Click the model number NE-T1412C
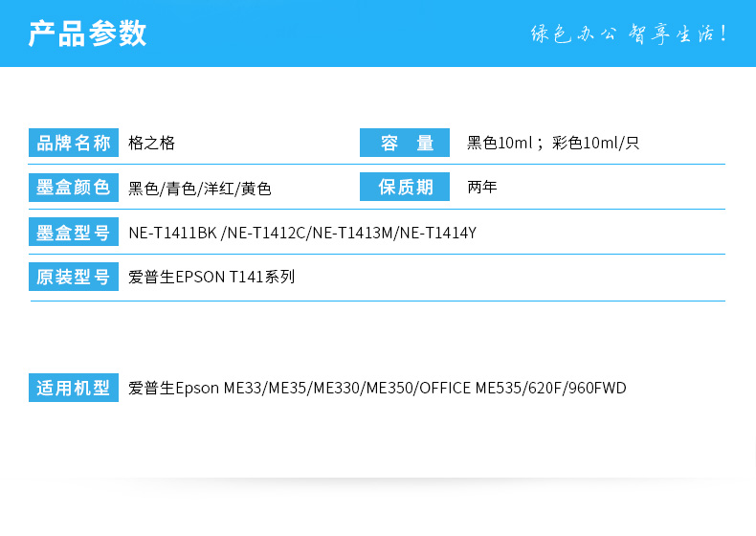This screenshot has width=756, height=536. (267, 233)
